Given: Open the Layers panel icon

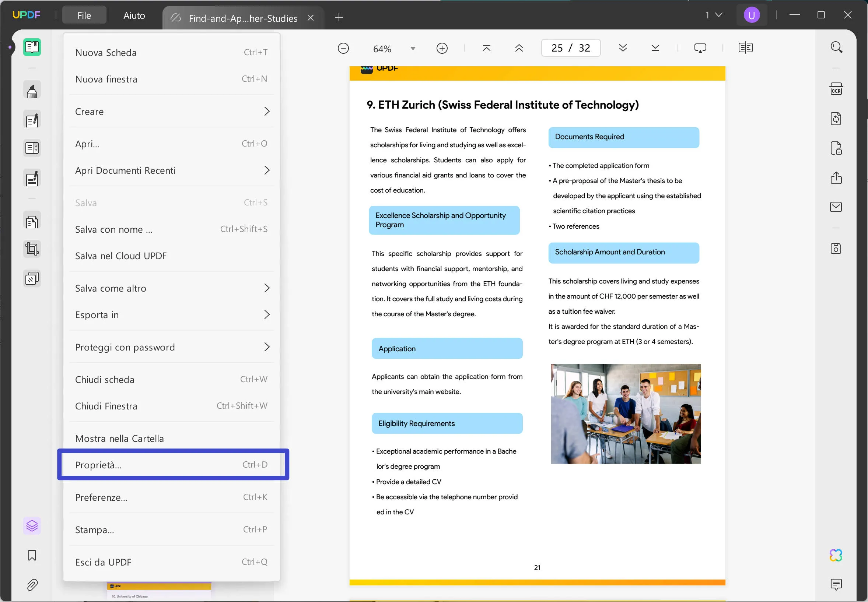Looking at the screenshot, I should pos(32,525).
